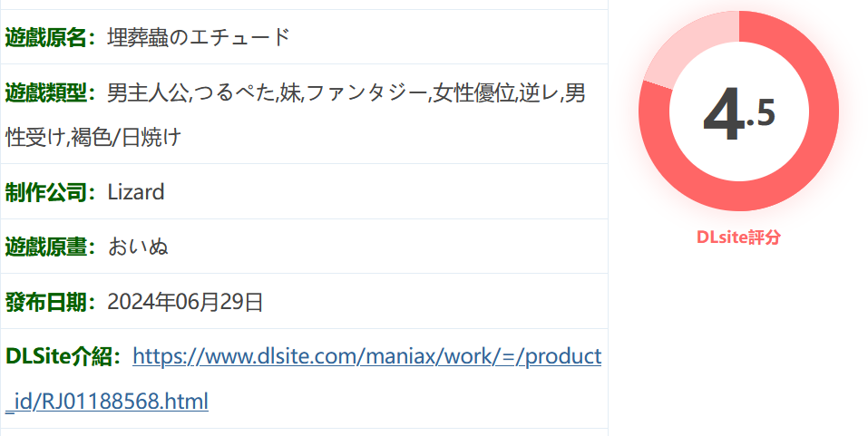868x436 pixels.
Task: Click the 遊戲類型 label
Action: point(46,92)
